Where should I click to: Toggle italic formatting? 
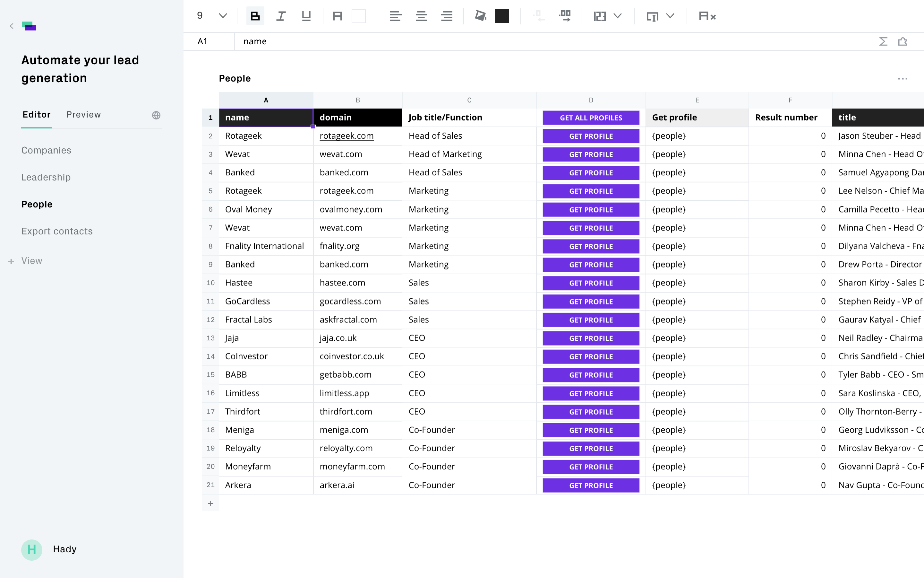(x=281, y=16)
